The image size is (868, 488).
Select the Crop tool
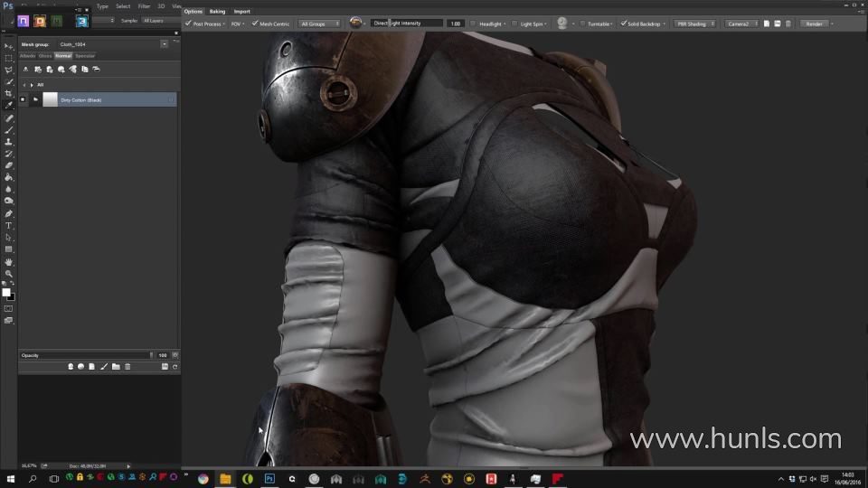tap(8, 93)
